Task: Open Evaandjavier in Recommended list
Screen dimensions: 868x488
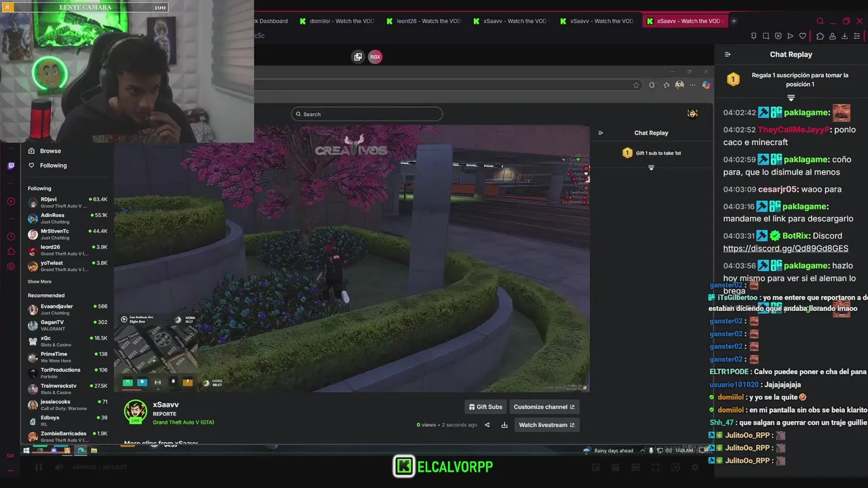Action: point(67,309)
